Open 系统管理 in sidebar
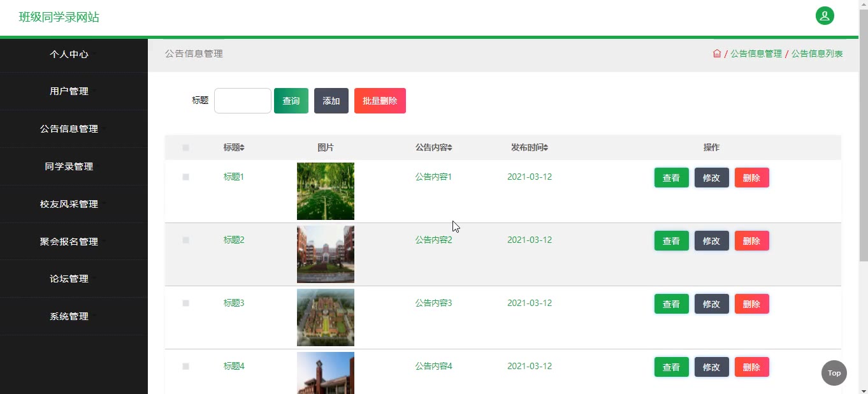Screen dimensions: 868x394 click(x=74, y=316)
